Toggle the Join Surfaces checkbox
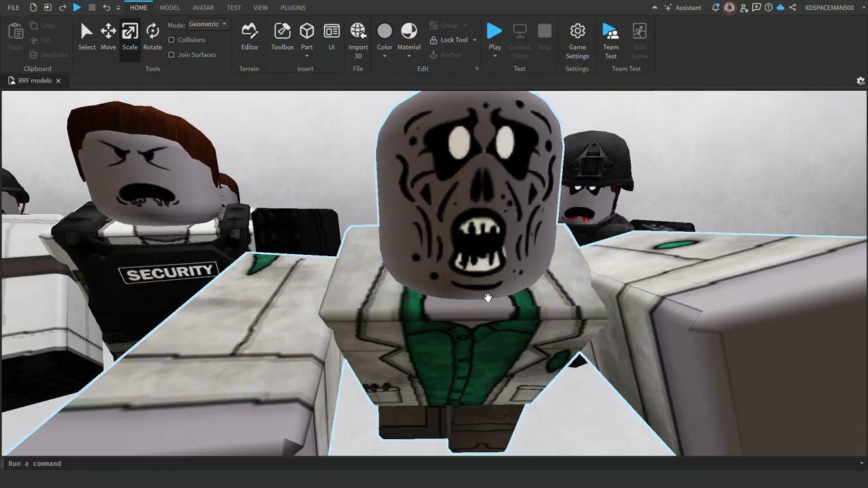Image resolution: width=868 pixels, height=488 pixels. [x=172, y=55]
